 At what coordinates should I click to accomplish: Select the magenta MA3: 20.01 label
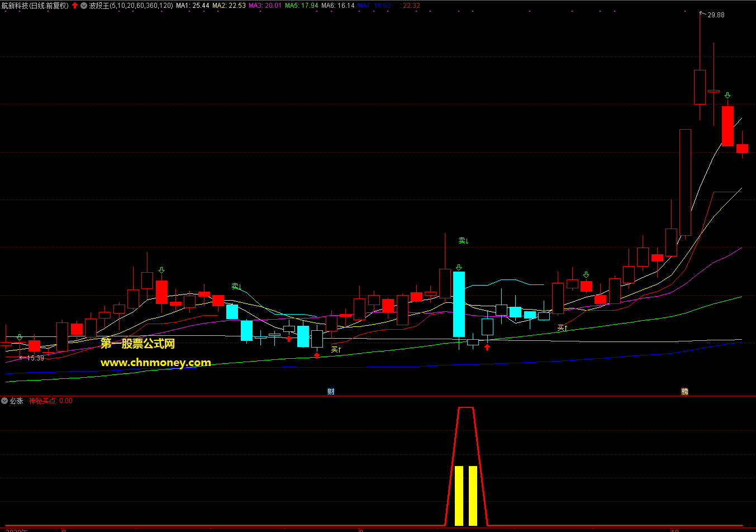[x=265, y=6]
